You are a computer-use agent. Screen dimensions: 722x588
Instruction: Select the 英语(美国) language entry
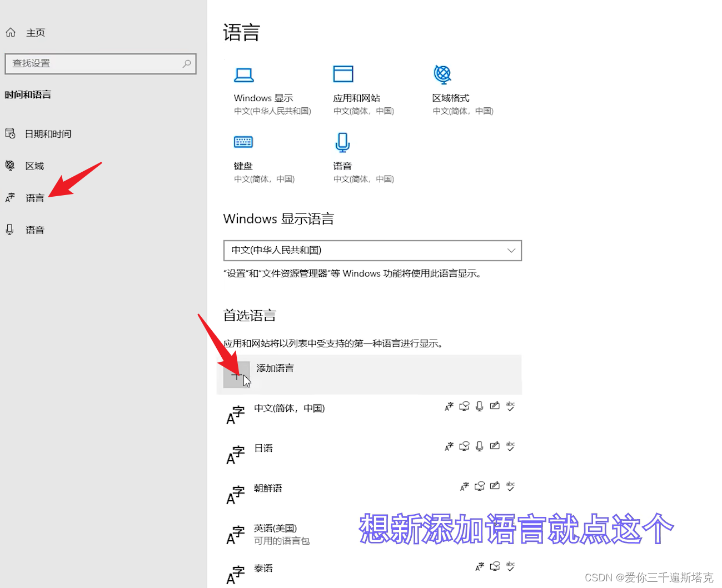pyautogui.click(x=275, y=528)
